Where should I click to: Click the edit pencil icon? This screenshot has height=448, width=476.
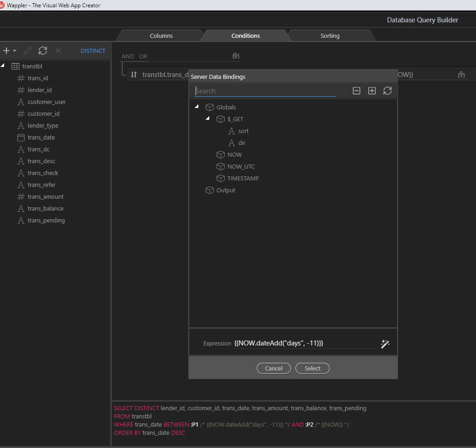[x=27, y=51]
